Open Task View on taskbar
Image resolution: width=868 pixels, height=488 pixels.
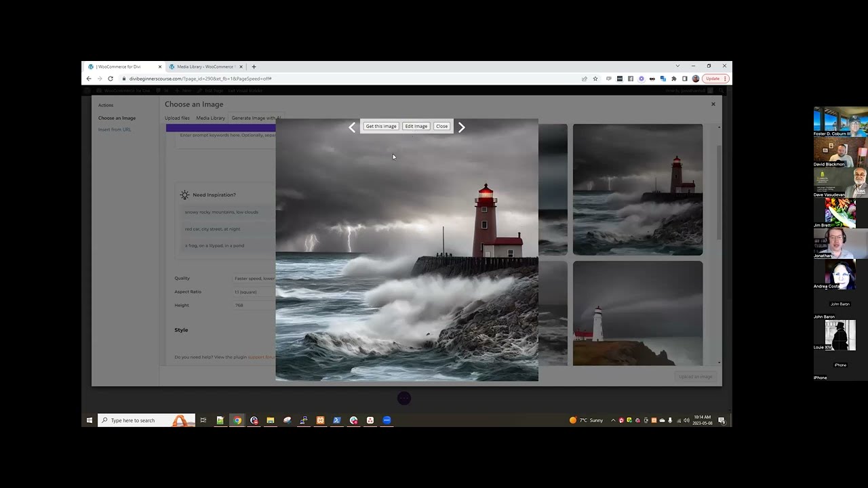point(203,420)
